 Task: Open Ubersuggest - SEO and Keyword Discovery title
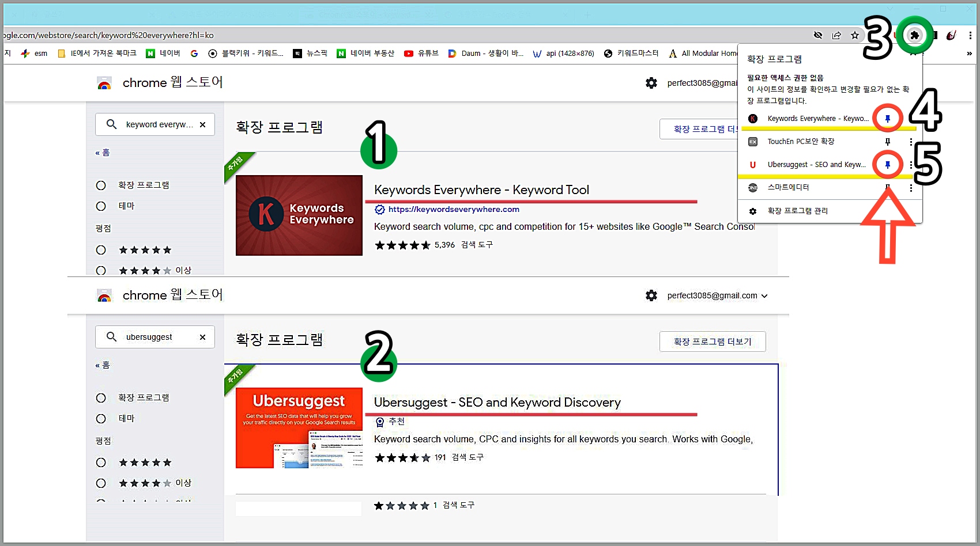click(x=497, y=403)
